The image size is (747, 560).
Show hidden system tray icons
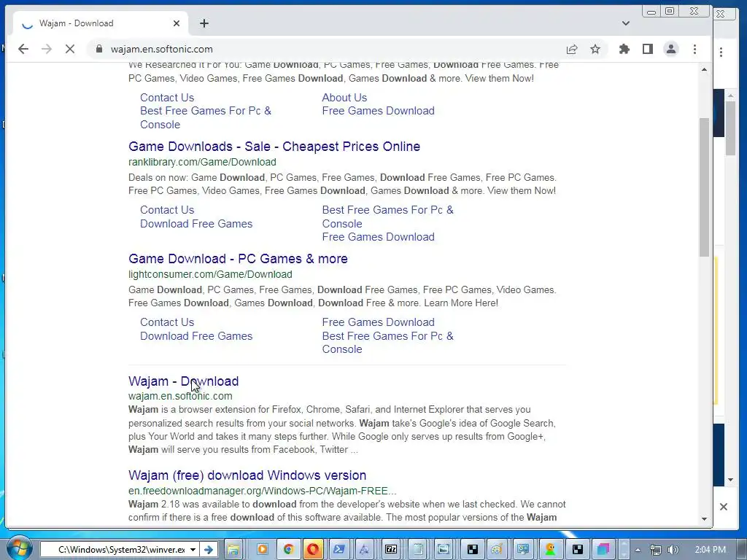tap(638, 550)
